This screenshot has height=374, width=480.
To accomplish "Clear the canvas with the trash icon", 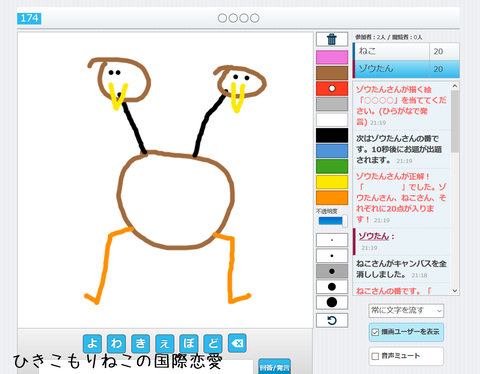I will tap(332, 39).
